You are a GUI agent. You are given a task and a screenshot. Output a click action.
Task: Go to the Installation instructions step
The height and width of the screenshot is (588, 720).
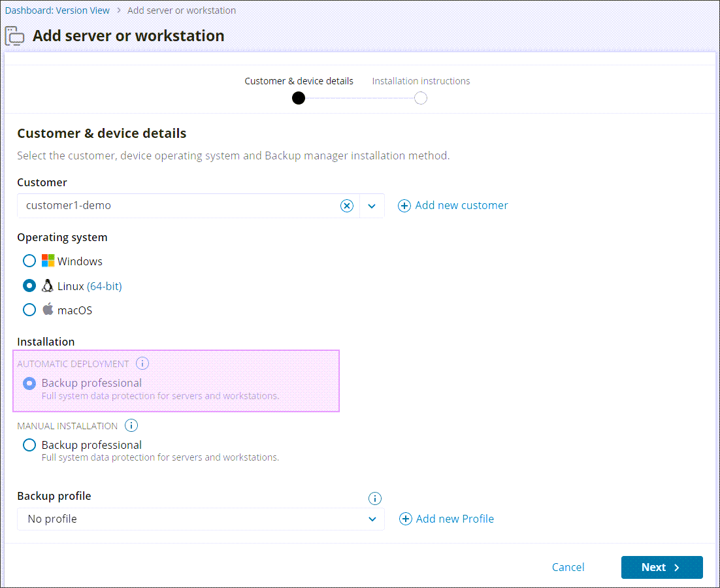(421, 81)
